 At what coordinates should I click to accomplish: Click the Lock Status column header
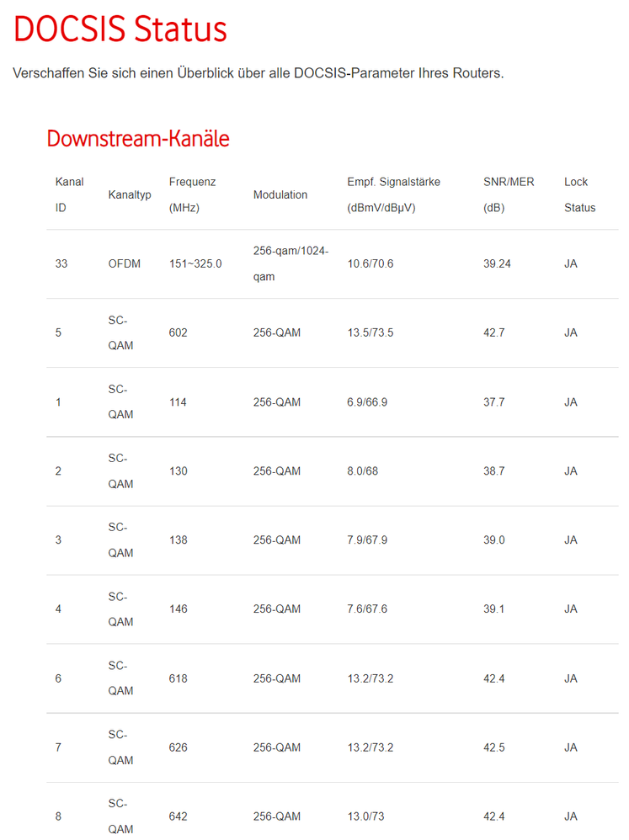point(579,194)
